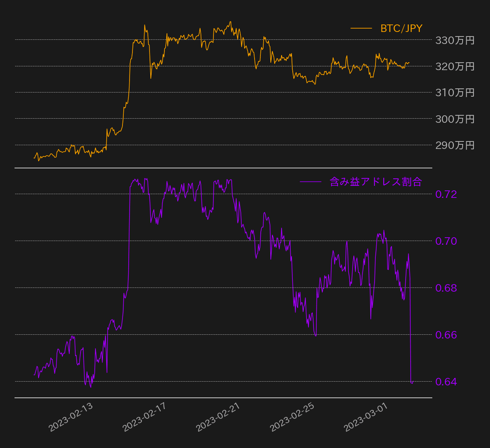Select the 320万円 price axis label
This screenshot has height=448, width=490.
[x=455, y=66]
